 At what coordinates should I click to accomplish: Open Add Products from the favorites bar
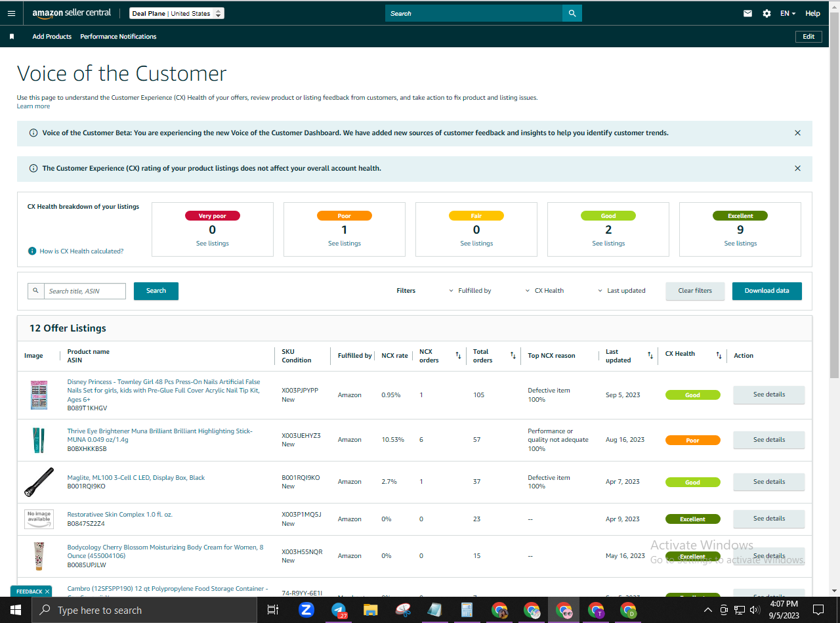coord(52,37)
